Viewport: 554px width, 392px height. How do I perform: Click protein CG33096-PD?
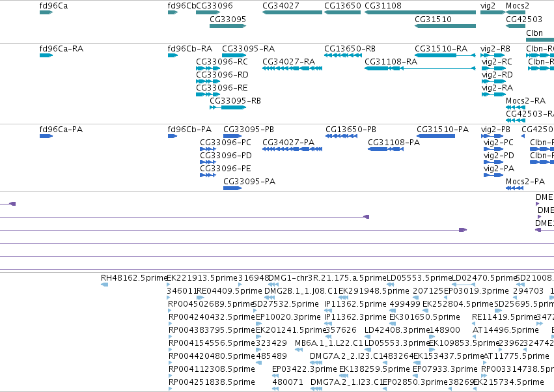tap(208, 162)
